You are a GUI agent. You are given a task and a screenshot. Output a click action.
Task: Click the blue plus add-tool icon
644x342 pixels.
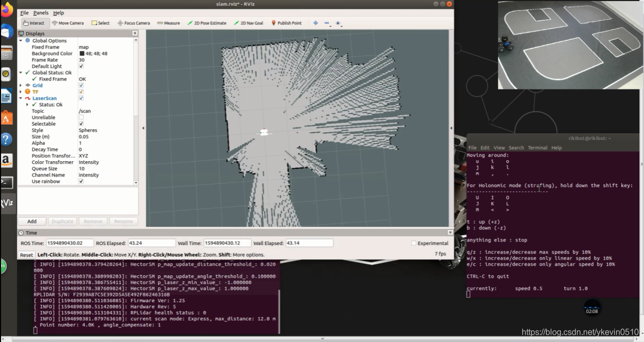[315, 23]
